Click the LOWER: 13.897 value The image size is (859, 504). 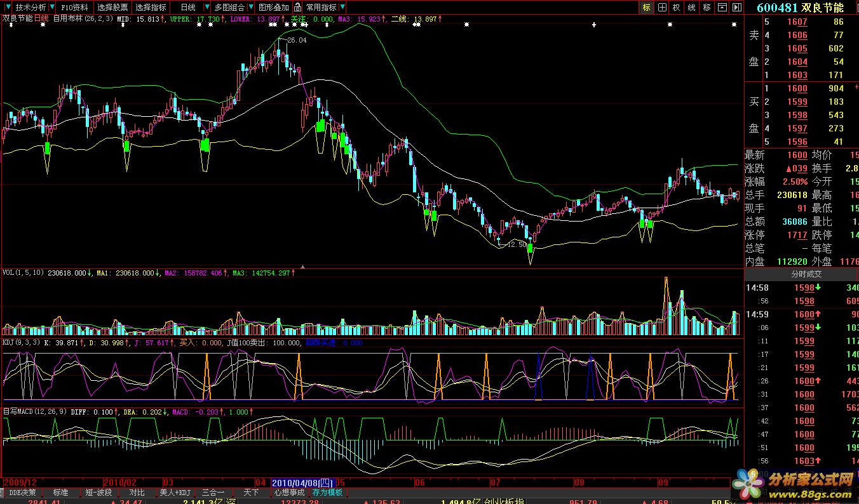coord(254,19)
